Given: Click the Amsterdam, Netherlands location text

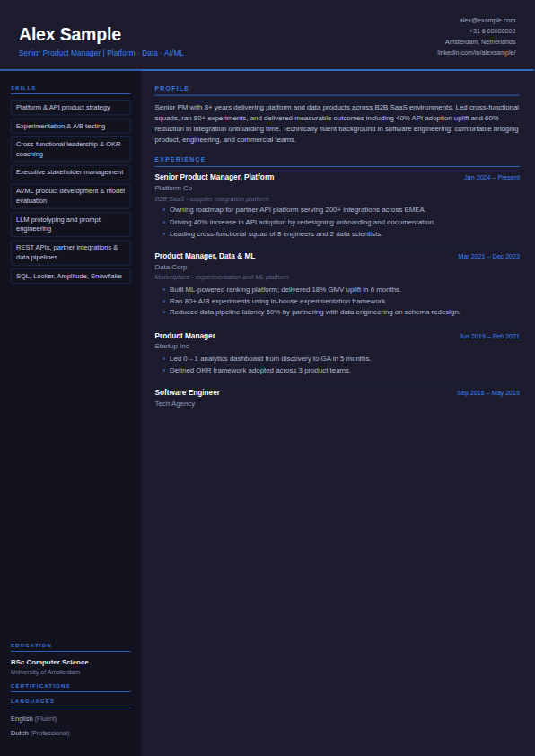Looking at the screenshot, I should tap(480, 42).
